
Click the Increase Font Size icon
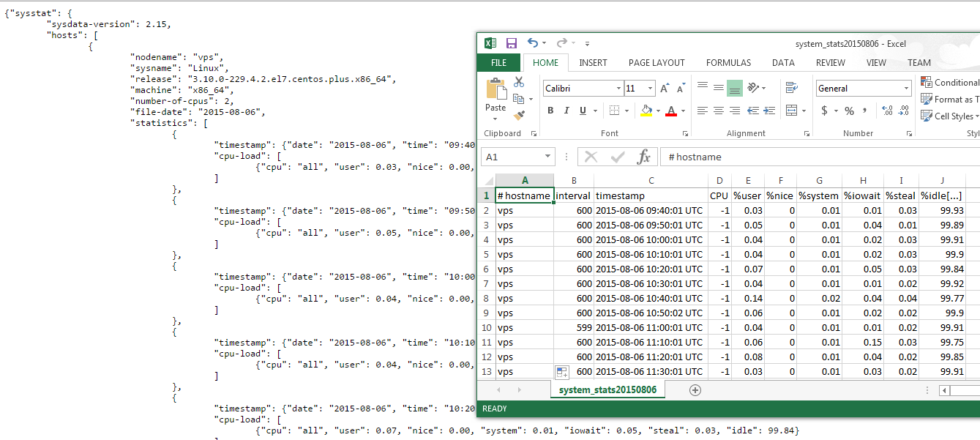click(x=665, y=89)
